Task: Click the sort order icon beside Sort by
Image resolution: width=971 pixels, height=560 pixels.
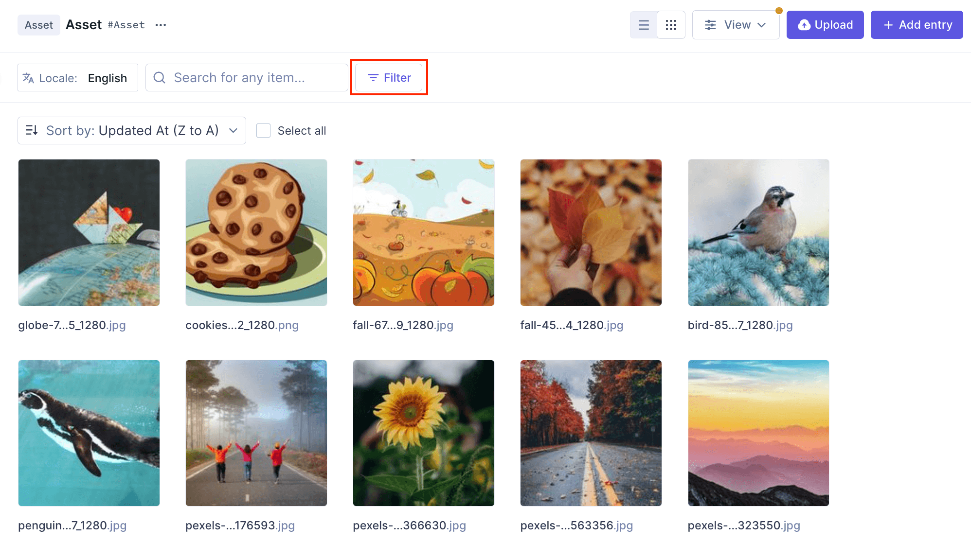Action: point(32,130)
